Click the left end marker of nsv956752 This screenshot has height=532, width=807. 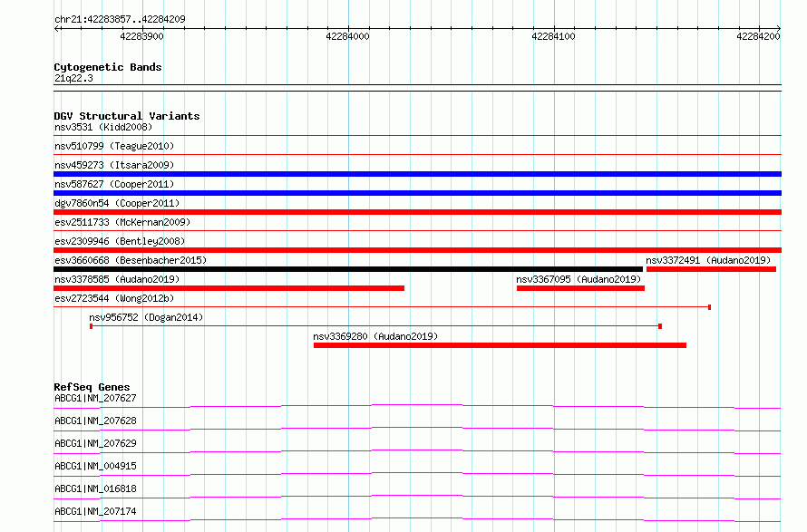[x=91, y=326]
